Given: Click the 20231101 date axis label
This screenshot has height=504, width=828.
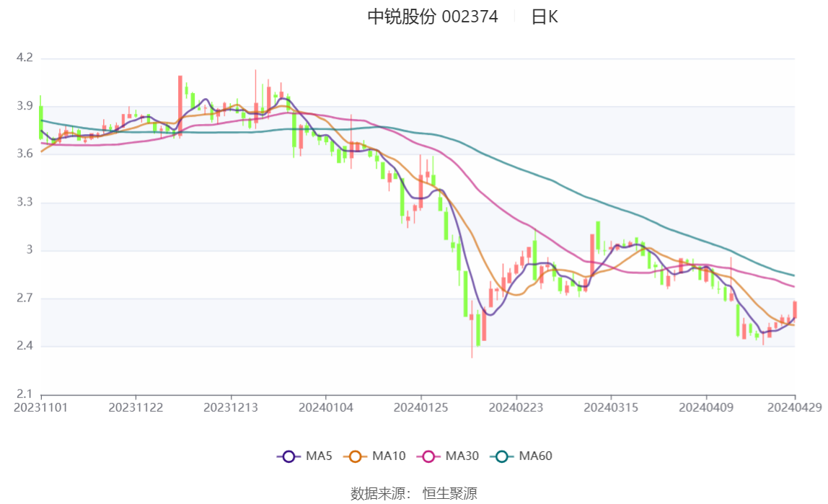Looking at the screenshot, I should tap(40, 407).
